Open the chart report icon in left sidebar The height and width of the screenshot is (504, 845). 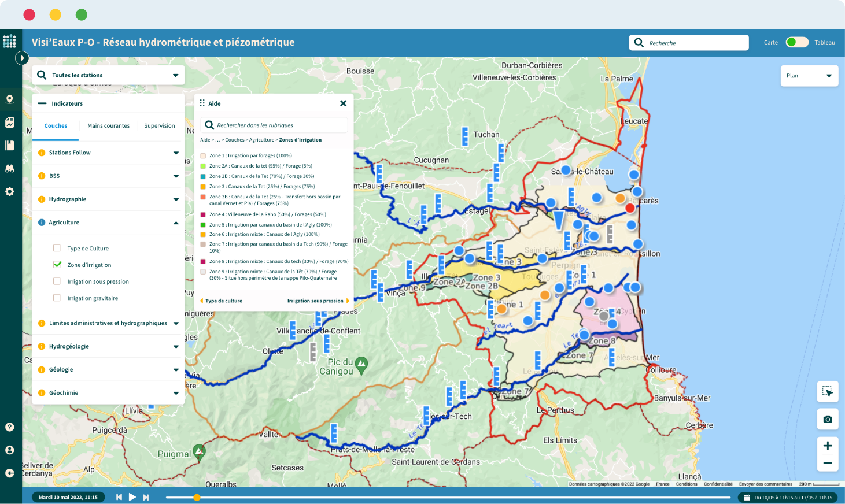click(10, 123)
